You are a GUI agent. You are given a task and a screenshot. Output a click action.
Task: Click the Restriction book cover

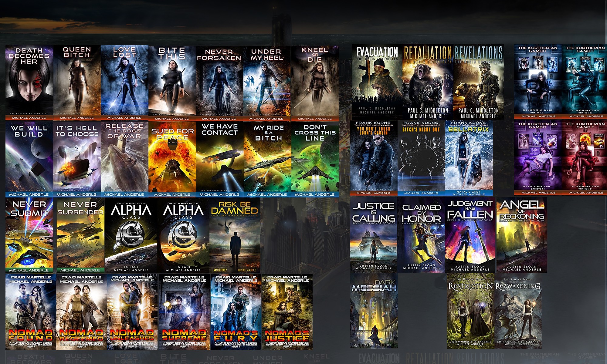[470, 311]
